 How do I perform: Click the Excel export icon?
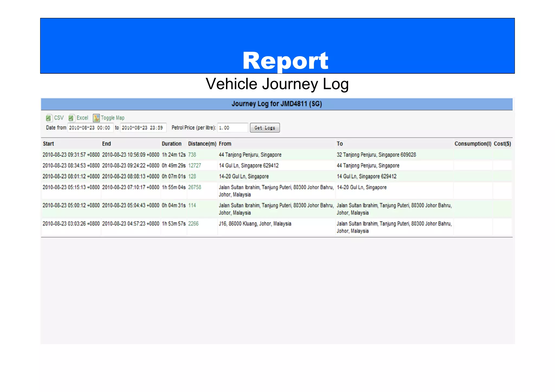(71, 118)
